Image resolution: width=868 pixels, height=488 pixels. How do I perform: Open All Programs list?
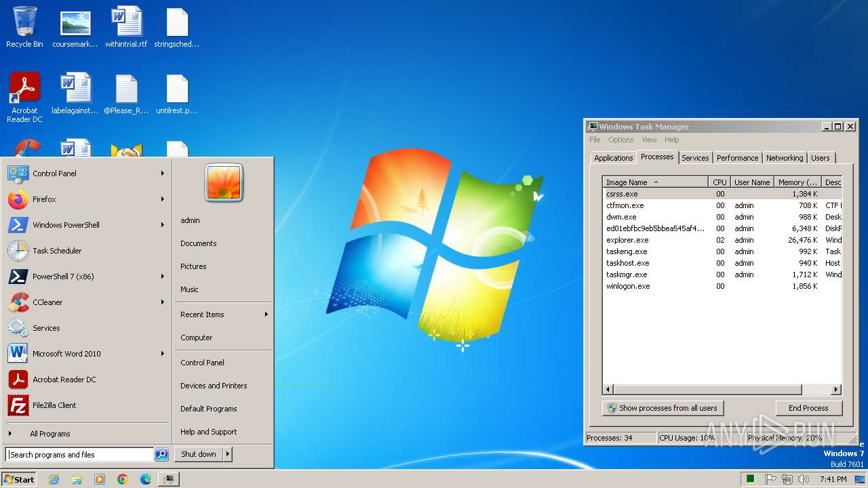pyautogui.click(x=85, y=434)
